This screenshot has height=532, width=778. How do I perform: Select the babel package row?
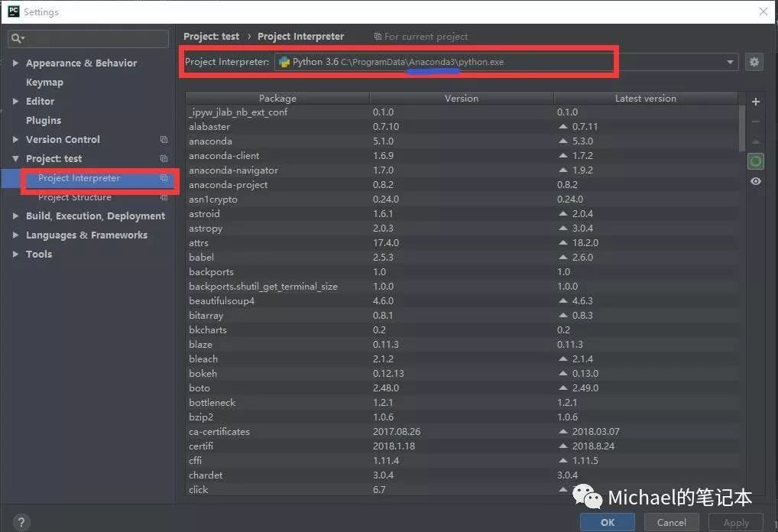[x=462, y=257]
